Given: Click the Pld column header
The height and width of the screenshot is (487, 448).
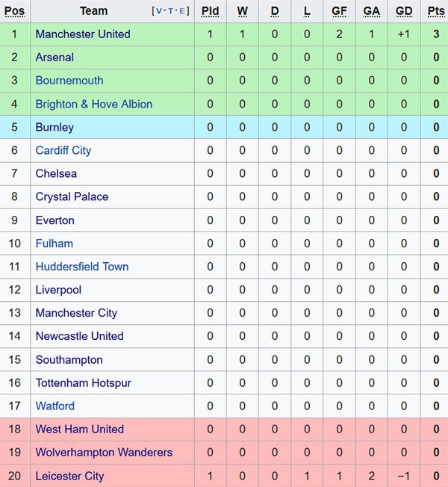Looking at the screenshot, I should click(211, 11).
